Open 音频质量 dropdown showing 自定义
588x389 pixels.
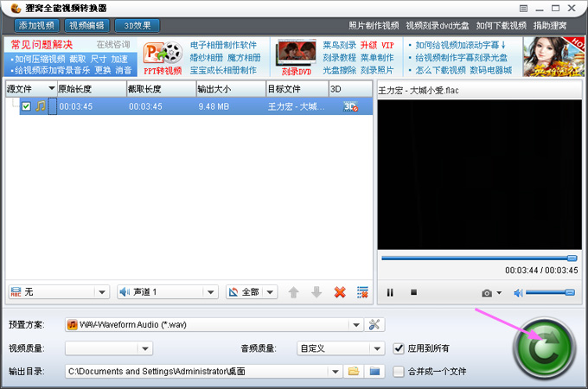[x=377, y=348]
